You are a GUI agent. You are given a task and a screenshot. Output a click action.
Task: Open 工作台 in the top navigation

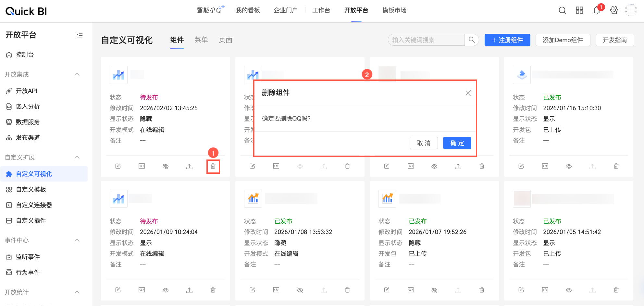pos(321,10)
